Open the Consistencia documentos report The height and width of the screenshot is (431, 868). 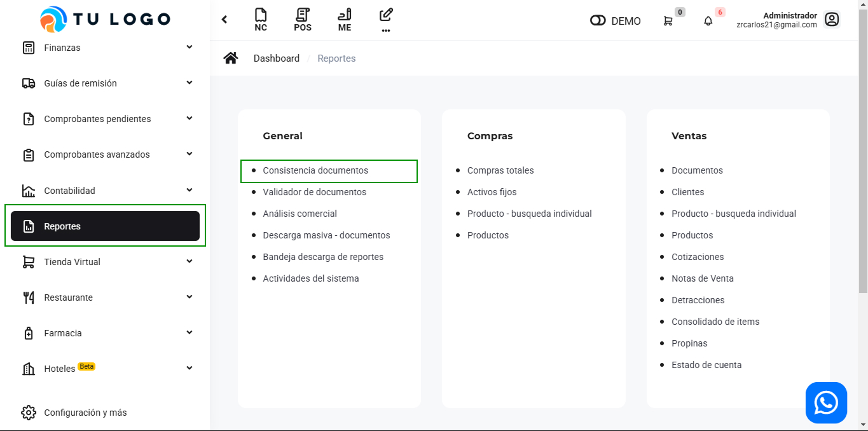coord(315,170)
